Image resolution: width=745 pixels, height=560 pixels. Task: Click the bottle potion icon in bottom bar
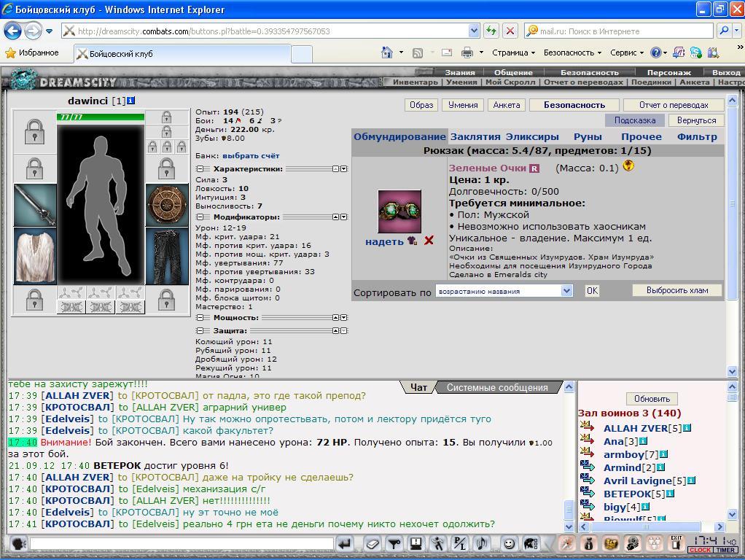click(588, 543)
